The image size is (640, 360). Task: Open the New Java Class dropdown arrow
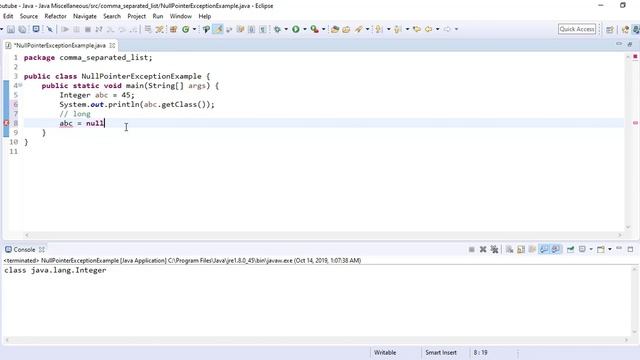point(194,29)
